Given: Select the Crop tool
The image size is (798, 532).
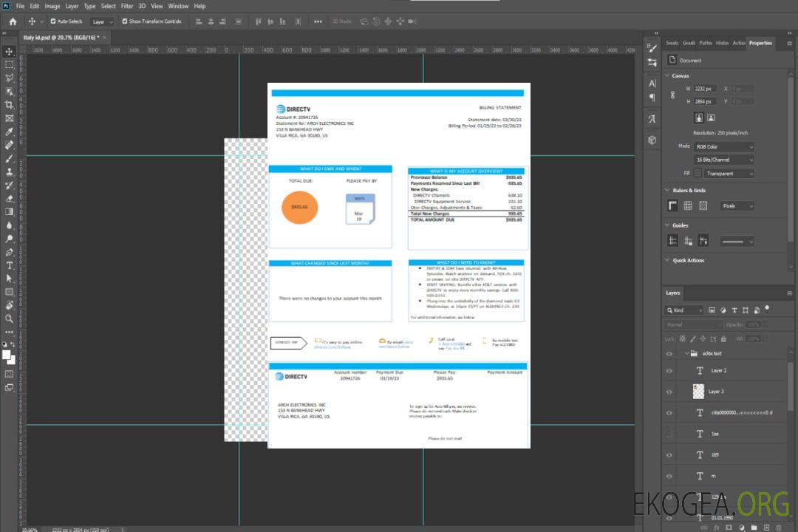Looking at the screenshot, I should pyautogui.click(x=10, y=105).
